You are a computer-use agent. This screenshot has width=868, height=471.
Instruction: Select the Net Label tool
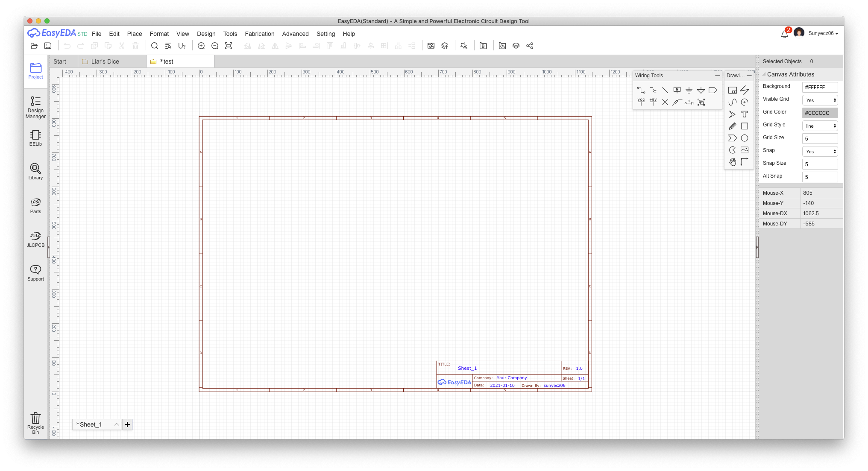click(x=677, y=90)
